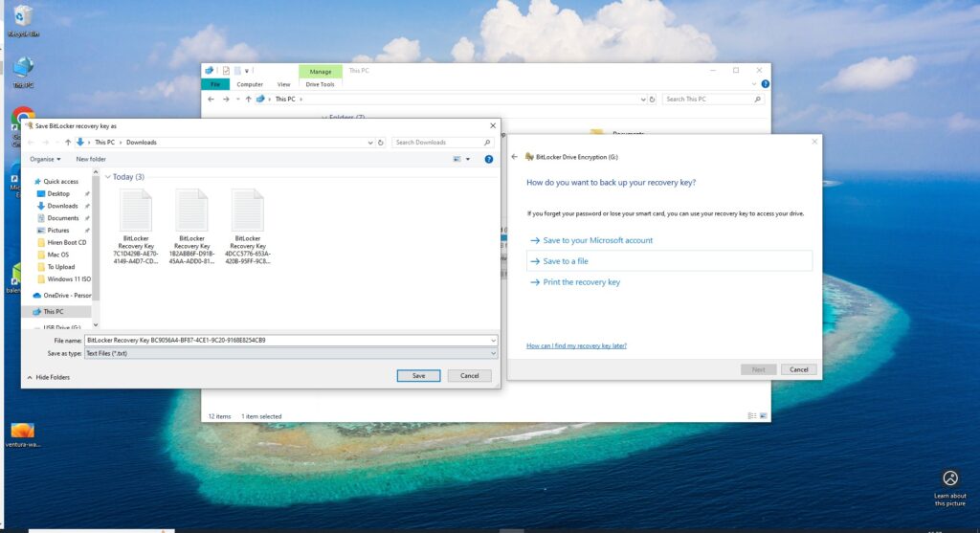
Task: Open the File tab in Explorer
Action: coord(215,84)
